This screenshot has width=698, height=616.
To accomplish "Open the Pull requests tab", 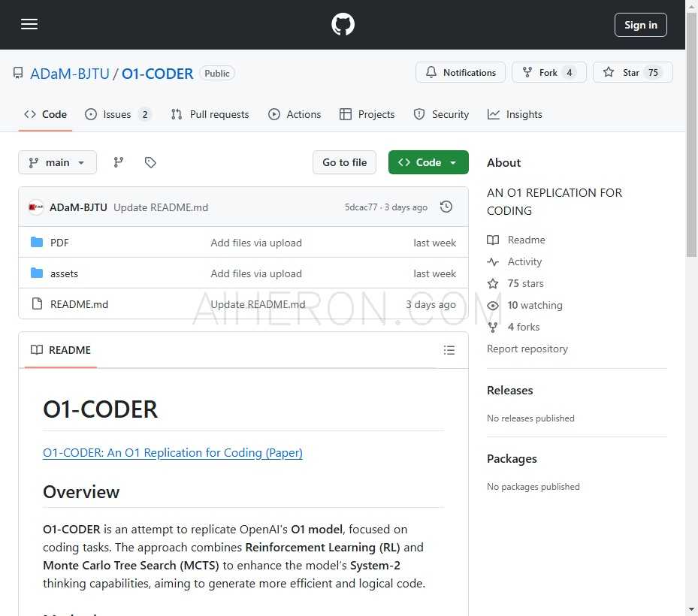I will 210,114.
